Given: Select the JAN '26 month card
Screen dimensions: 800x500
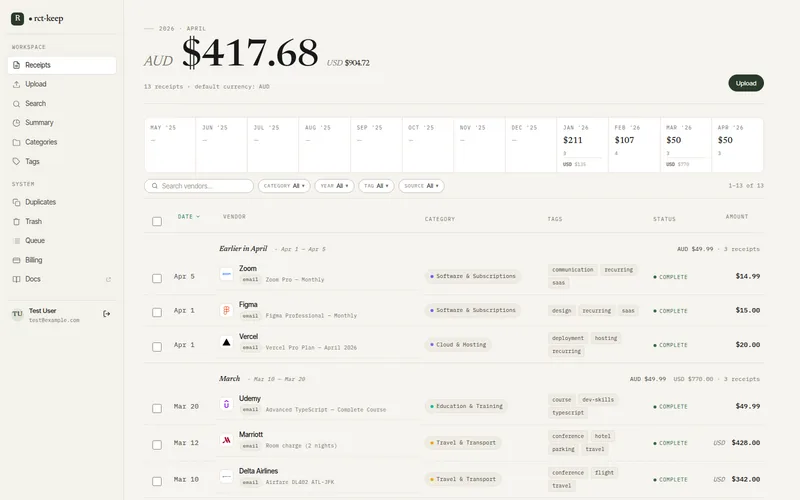Looking at the screenshot, I should [582, 145].
